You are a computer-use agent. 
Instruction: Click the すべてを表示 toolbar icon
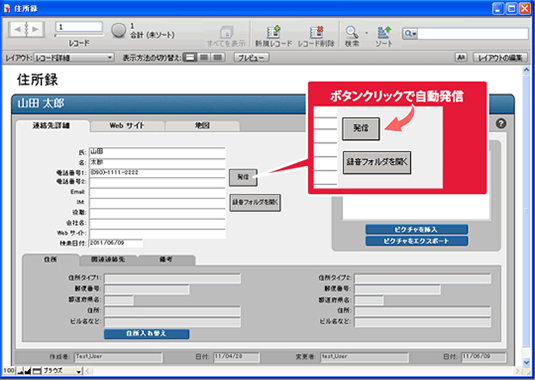click(226, 32)
